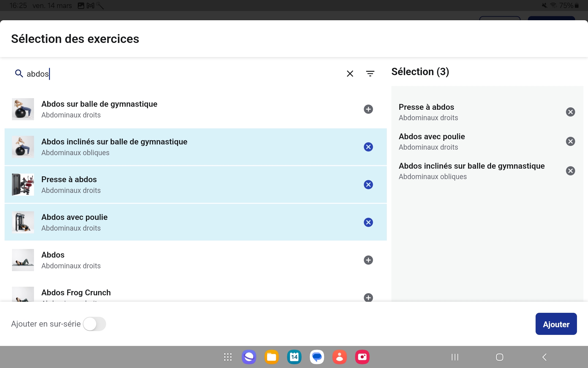Tap the recent apps navigation button
The height and width of the screenshot is (368, 588).
point(455,357)
